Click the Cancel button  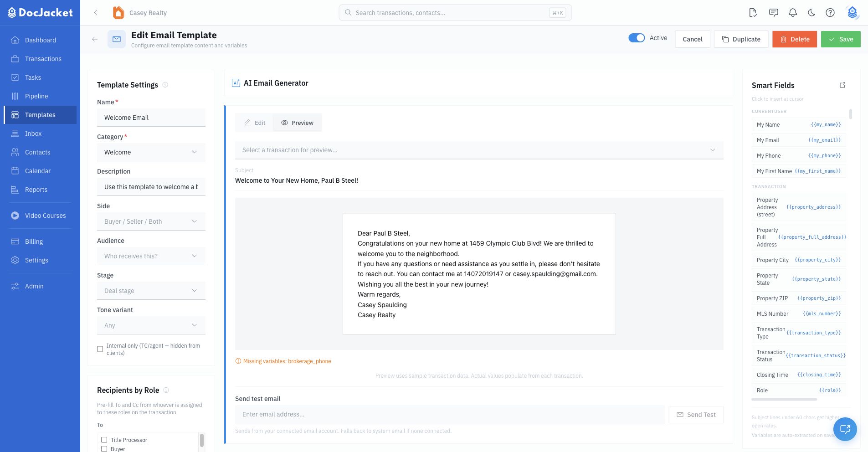point(693,39)
